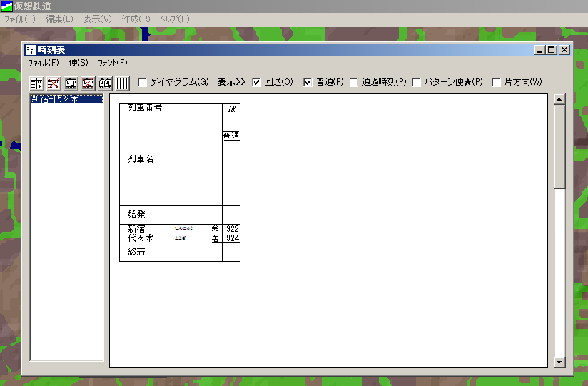Screen dimensions: 588x386
Task: Close the 時刻表 window
Action: pos(564,50)
